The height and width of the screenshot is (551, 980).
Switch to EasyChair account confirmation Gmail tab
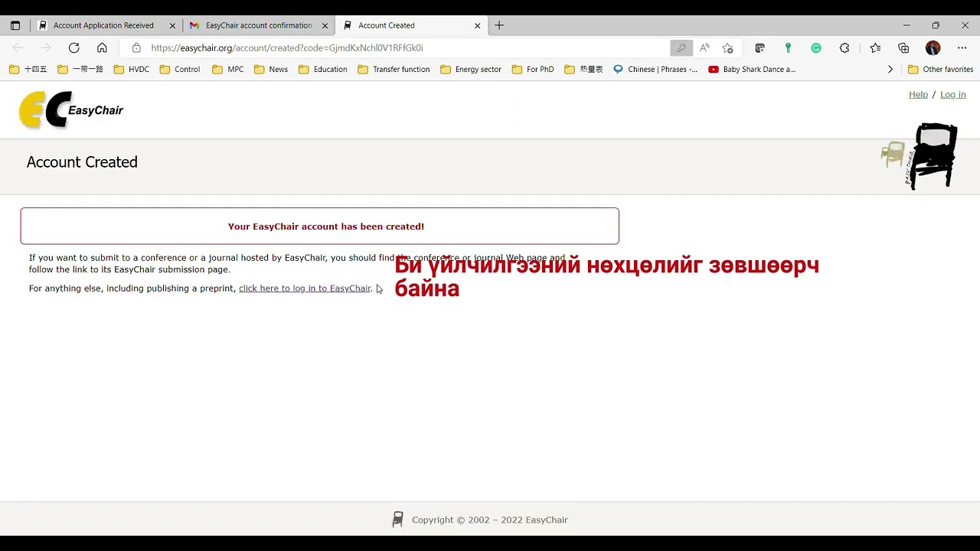pyautogui.click(x=259, y=25)
